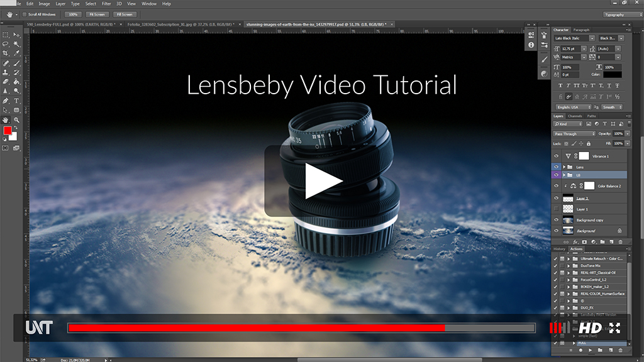The width and height of the screenshot is (644, 362).
Task: Toggle dialog box for FocusControl_1.2 action
Action: [562, 280]
